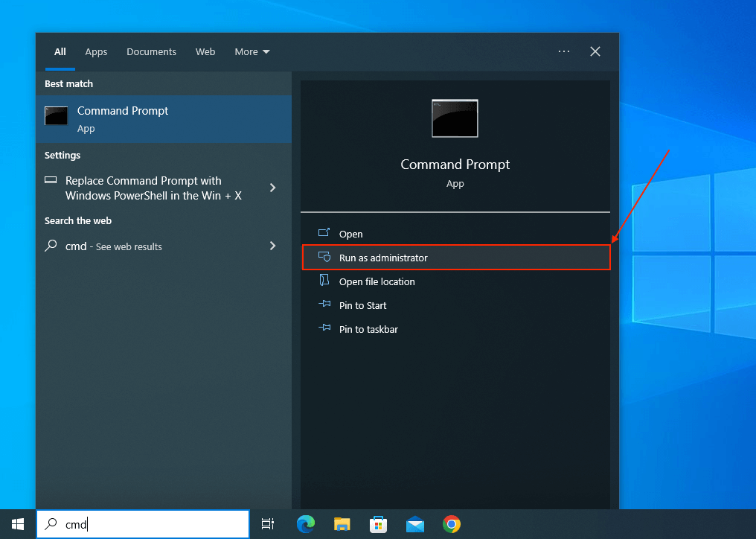The width and height of the screenshot is (756, 539).
Task: Open Microsoft Edge from the taskbar
Action: click(x=305, y=524)
